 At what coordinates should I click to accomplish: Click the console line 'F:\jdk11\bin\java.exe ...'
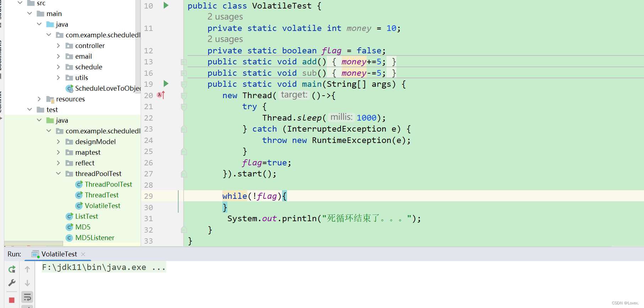(104, 267)
